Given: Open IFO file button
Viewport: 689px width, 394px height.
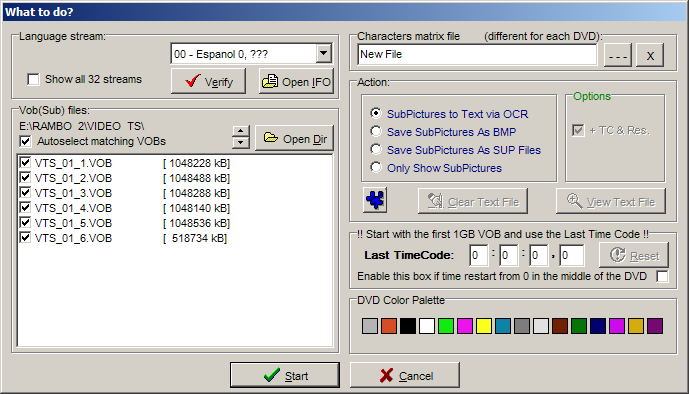Looking at the screenshot, I should (296, 81).
